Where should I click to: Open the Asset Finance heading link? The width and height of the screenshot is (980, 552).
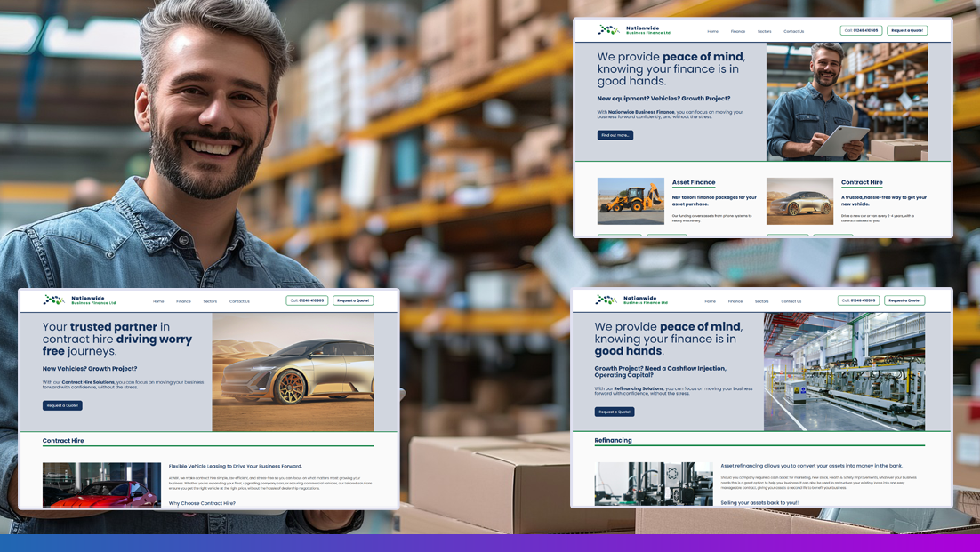coord(693,182)
